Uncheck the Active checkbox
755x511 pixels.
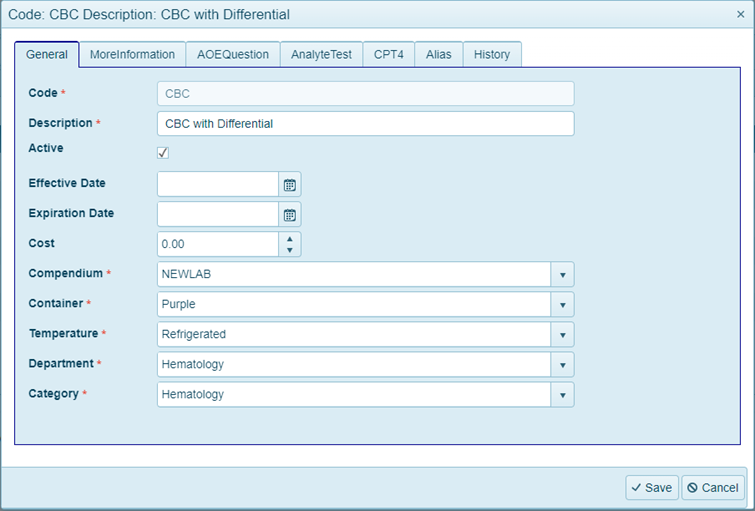point(163,152)
